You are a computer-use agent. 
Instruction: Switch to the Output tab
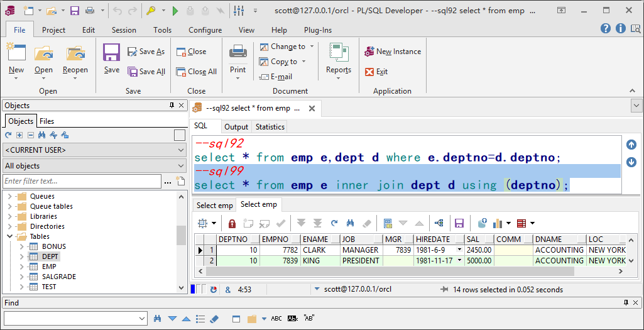[x=236, y=127]
